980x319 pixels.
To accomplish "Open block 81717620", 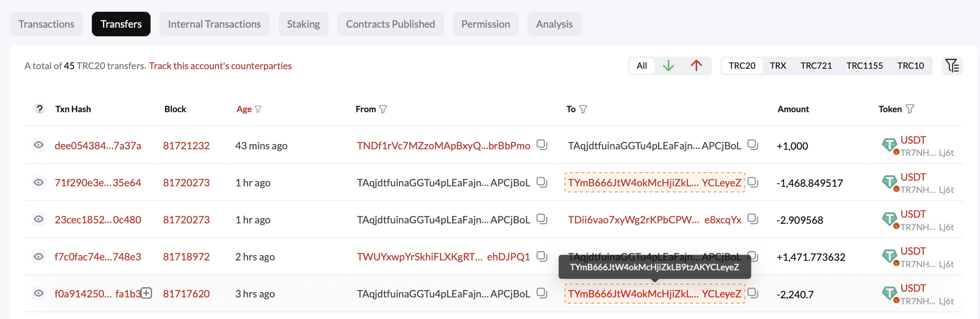I will point(186,294).
